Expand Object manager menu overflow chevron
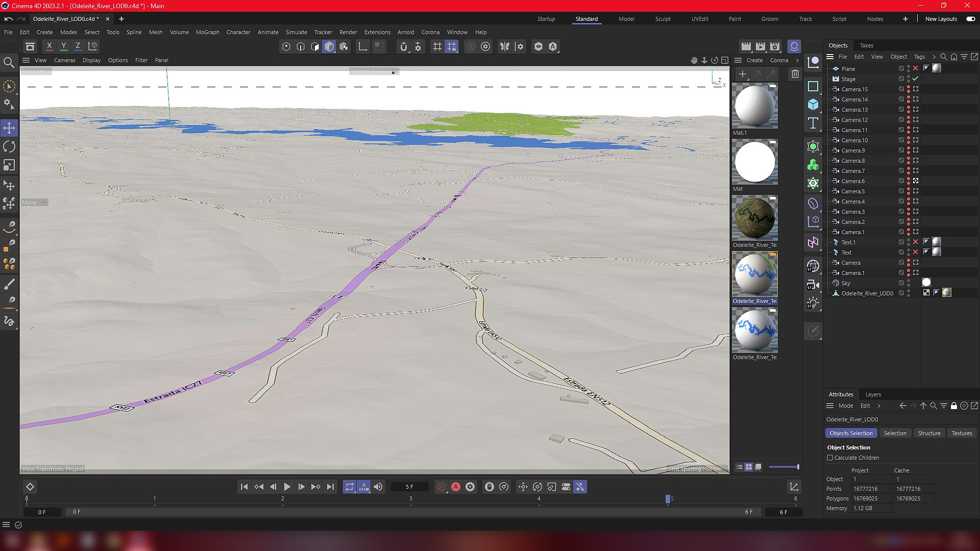 934,57
